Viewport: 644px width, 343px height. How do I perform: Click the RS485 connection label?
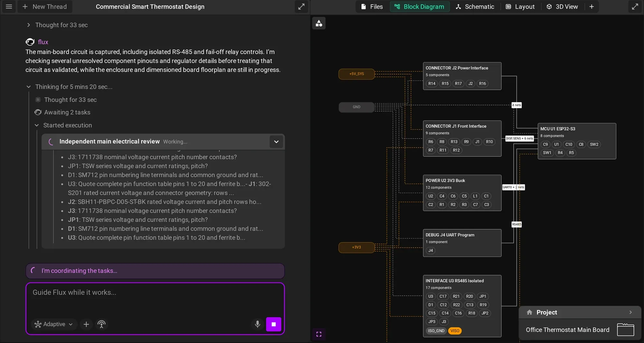pos(516,224)
